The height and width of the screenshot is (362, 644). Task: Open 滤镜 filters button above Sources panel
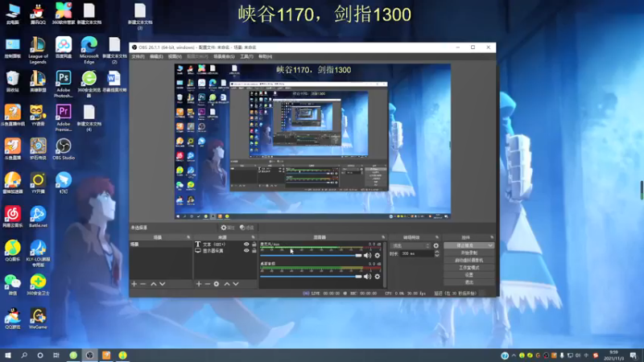247,228
